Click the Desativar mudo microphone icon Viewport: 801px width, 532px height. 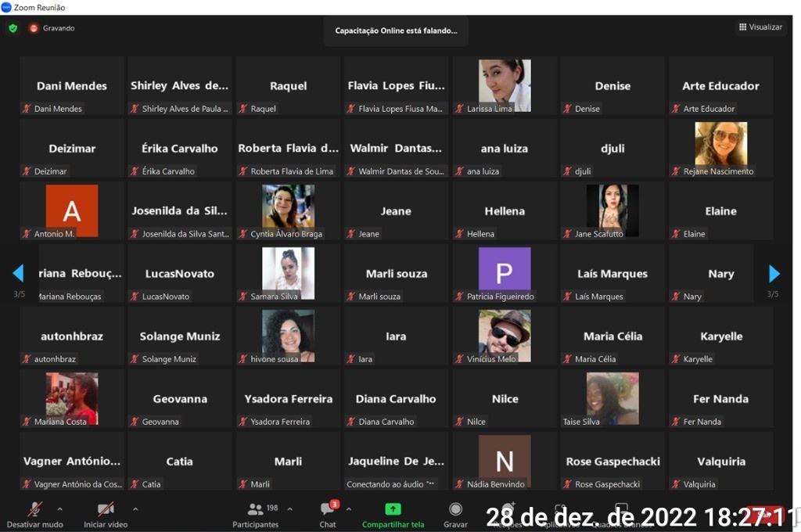(x=34, y=509)
